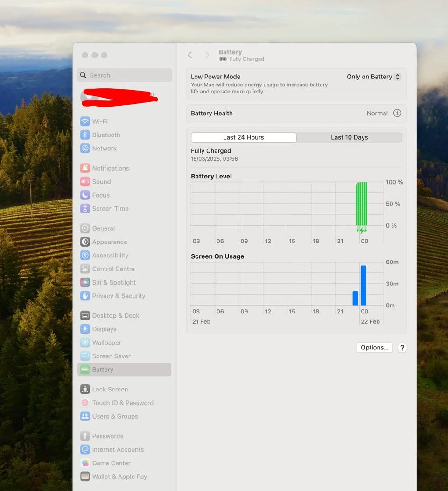Open Lock Screen padlock icon
Screen dimensions: 448x491
85,389
